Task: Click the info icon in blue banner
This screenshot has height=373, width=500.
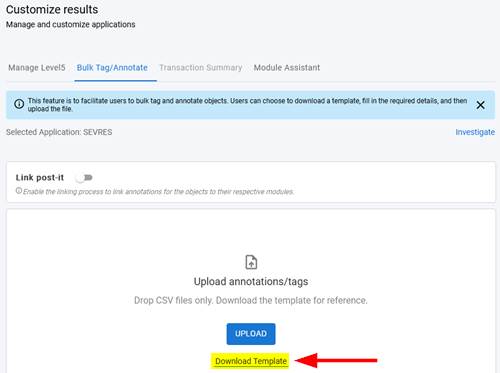Action: (19, 104)
